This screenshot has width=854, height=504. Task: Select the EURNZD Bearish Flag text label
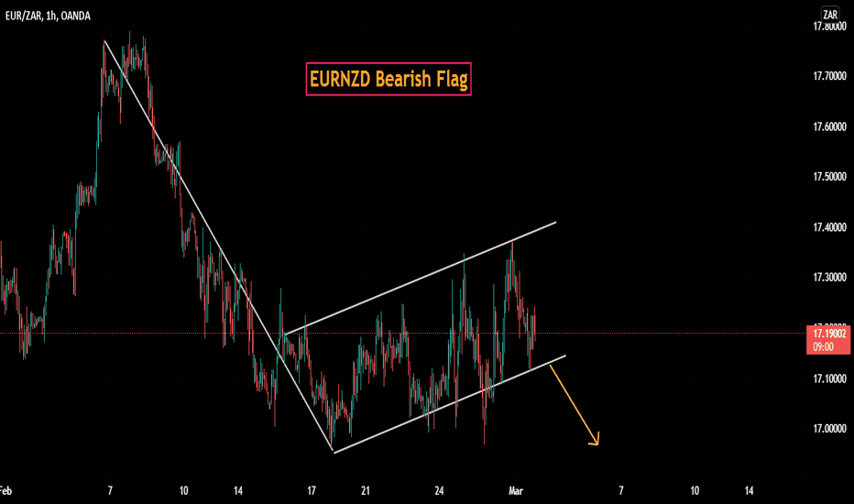(x=389, y=79)
